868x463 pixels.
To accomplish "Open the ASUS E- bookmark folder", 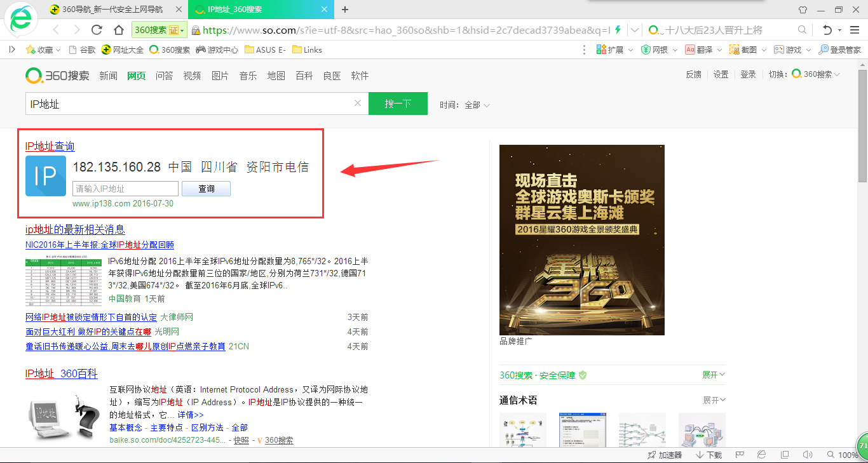I will 265,50.
